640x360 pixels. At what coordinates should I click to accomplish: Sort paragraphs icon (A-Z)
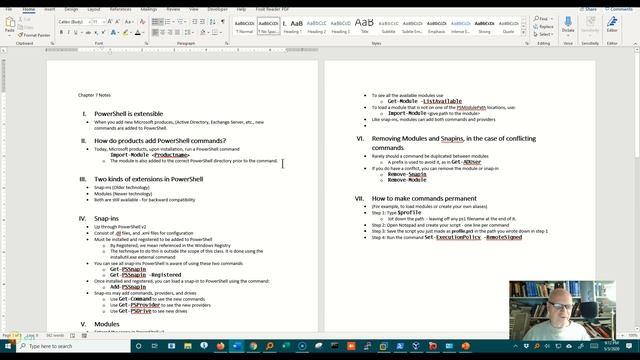(212, 22)
